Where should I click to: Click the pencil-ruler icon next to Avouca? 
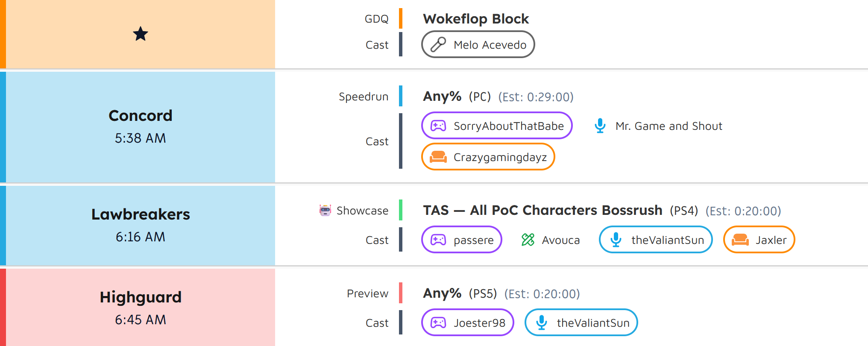click(x=528, y=240)
